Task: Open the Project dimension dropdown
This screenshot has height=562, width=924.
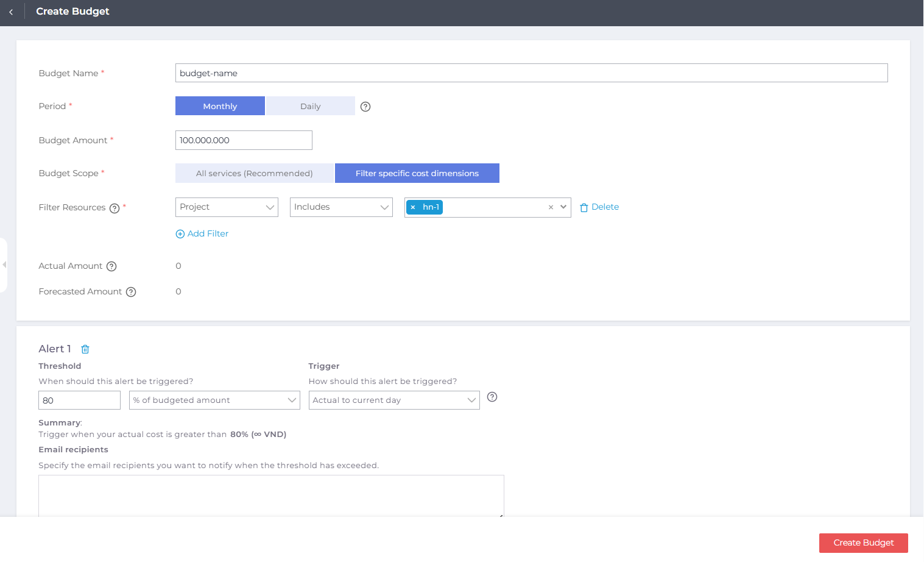Action: click(227, 207)
